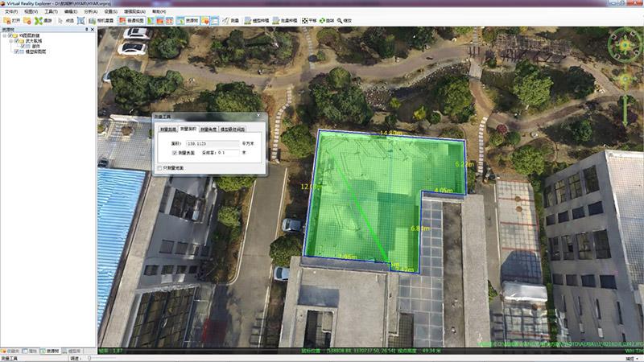Activate the 点选 (Pick) selection tool
The height and width of the screenshot is (362, 644).
[64, 20]
